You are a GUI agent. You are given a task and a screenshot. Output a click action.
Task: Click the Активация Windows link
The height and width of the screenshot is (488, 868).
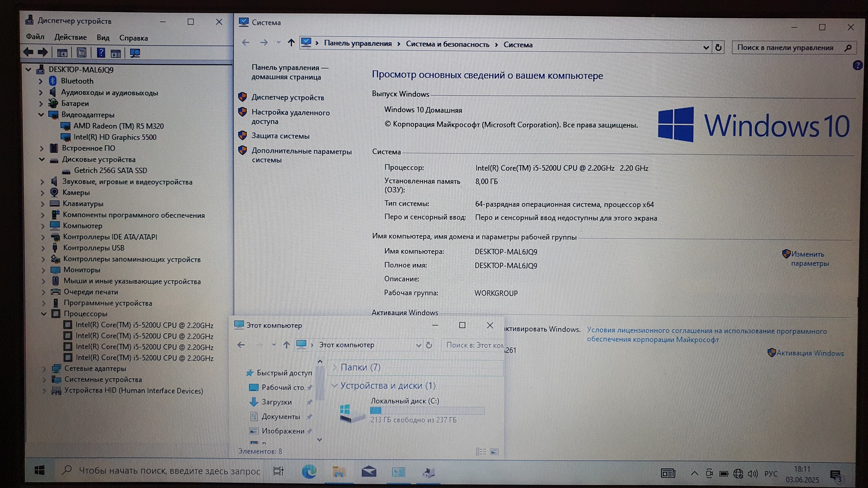click(x=810, y=353)
